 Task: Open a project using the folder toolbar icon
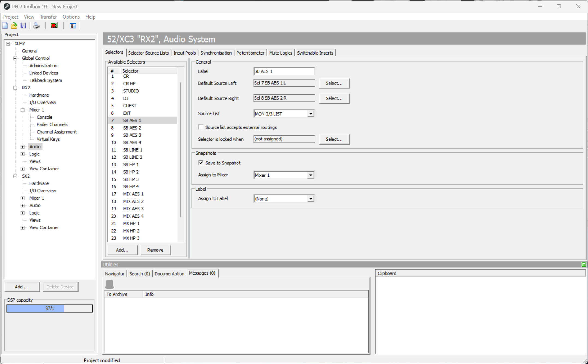click(14, 25)
